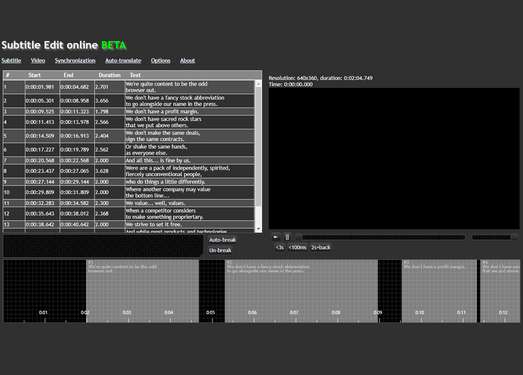Click the 2s-back button

pyautogui.click(x=321, y=248)
